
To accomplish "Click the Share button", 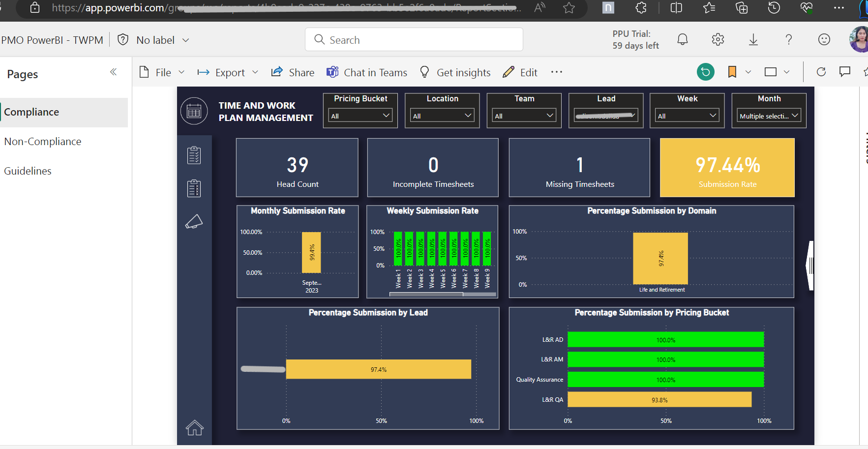I will click(293, 72).
